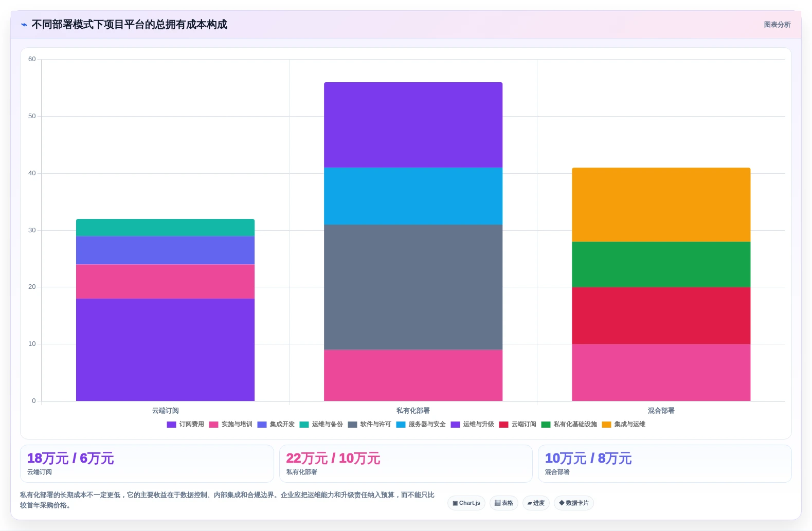
Task: Click the 混合部署 x-axis label
Action: tap(661, 411)
